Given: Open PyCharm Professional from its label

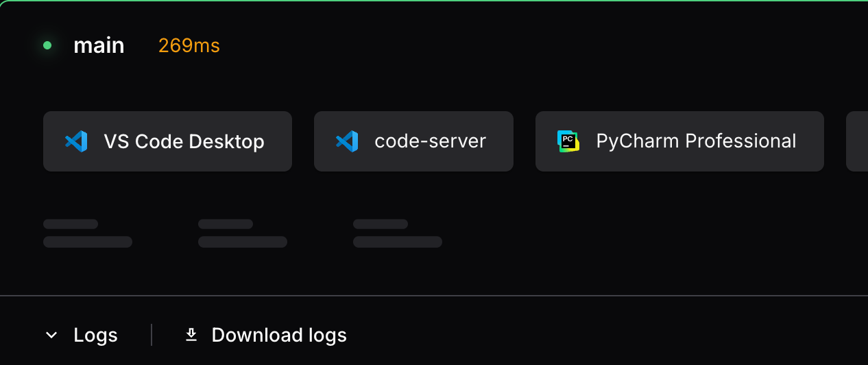Looking at the screenshot, I should pos(696,141).
